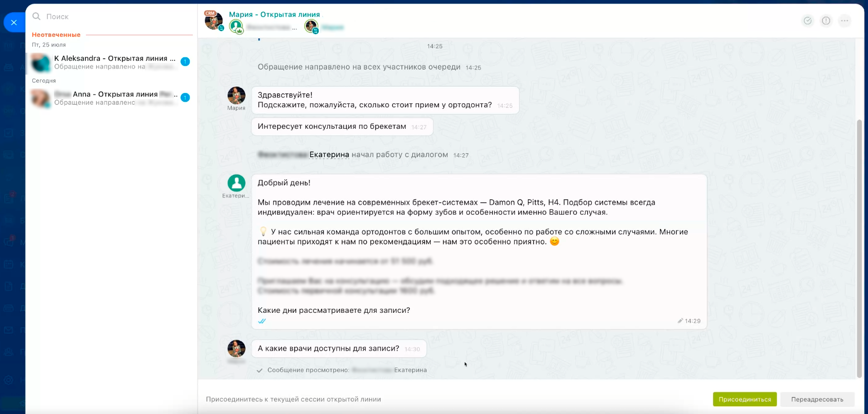Mark dialog as finished with checkmark icon
The height and width of the screenshot is (414, 868).
[x=808, y=20]
